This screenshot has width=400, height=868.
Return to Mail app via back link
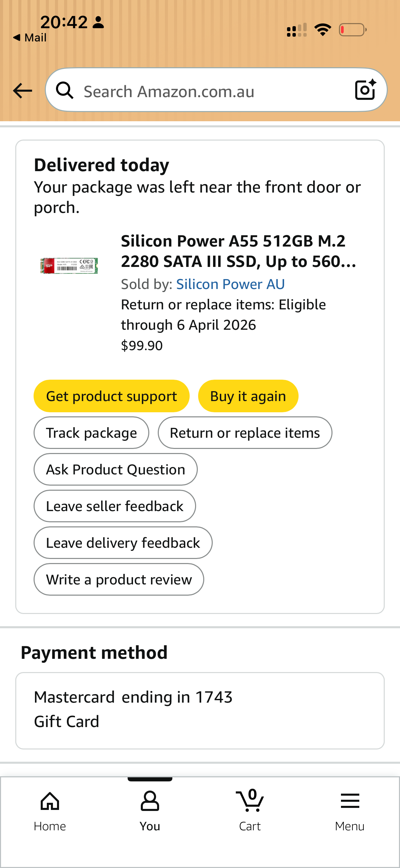(x=30, y=38)
